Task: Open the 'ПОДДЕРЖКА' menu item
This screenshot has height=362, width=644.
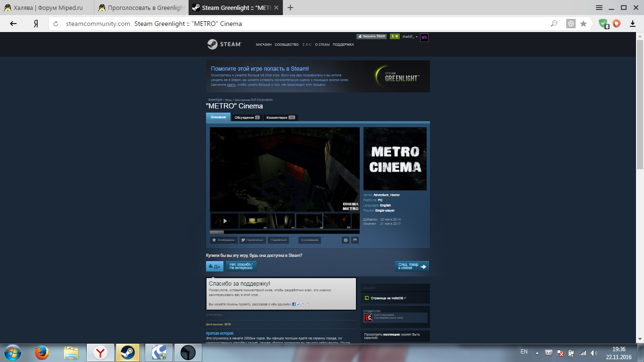Action: pos(343,45)
